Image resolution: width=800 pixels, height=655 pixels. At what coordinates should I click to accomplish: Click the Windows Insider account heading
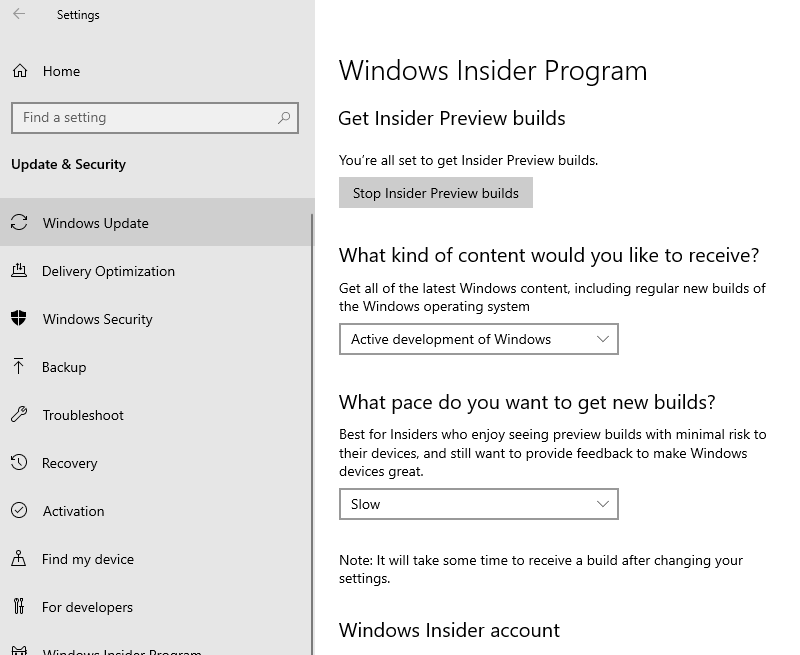(449, 630)
